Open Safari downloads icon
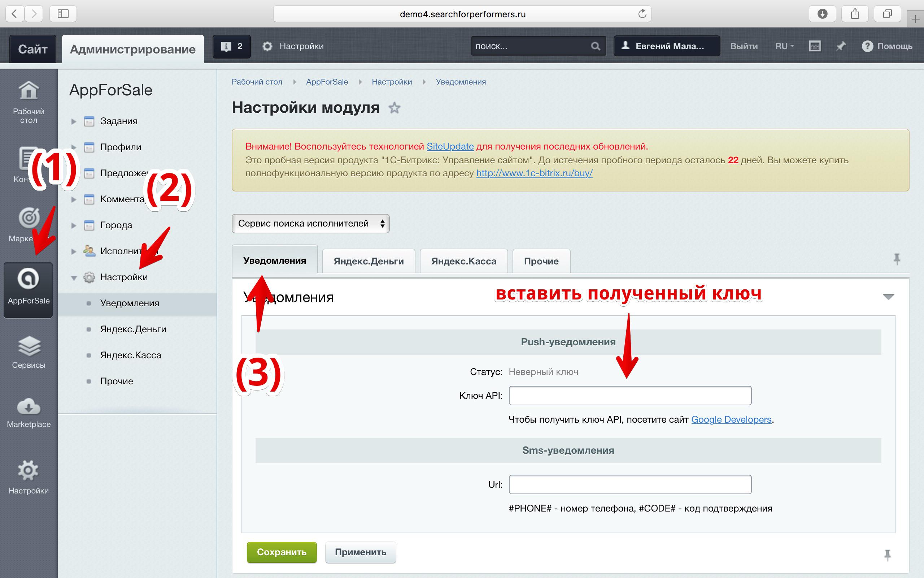 (x=823, y=14)
